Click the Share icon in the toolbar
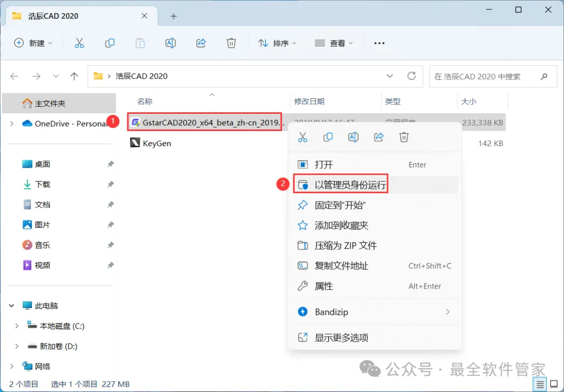The width and height of the screenshot is (564, 392). (x=201, y=43)
